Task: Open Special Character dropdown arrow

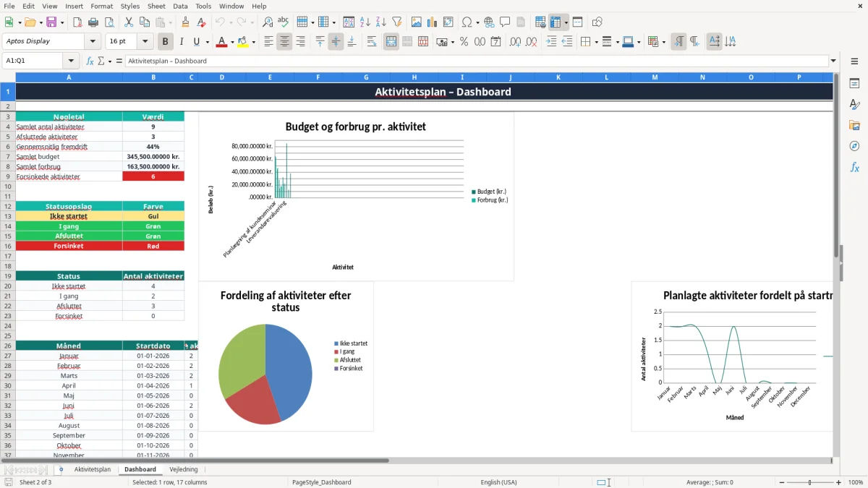Action: (x=476, y=22)
